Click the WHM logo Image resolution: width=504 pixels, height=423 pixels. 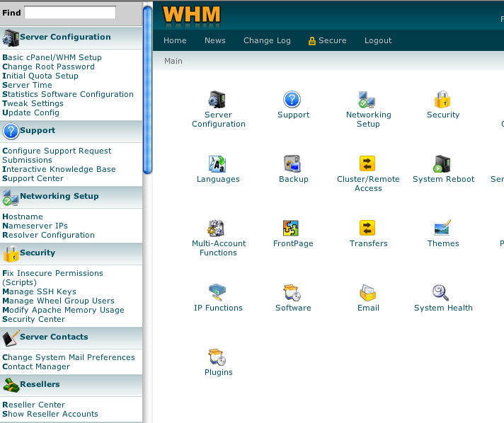[192, 16]
